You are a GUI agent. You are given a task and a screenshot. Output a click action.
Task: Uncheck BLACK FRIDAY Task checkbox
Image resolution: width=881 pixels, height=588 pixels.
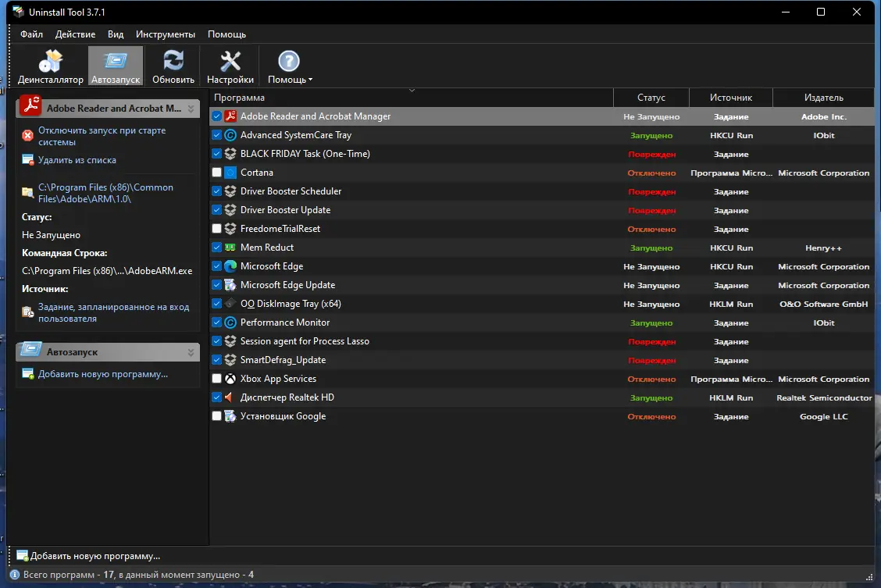(x=217, y=154)
